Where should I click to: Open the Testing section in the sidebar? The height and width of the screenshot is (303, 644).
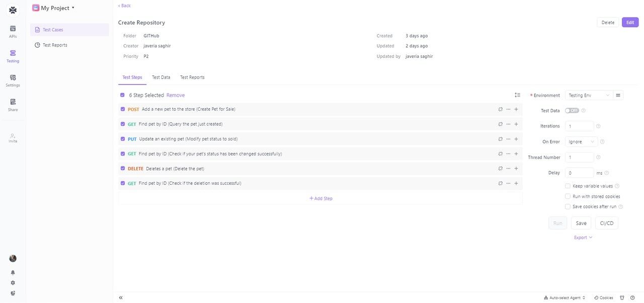[13, 56]
